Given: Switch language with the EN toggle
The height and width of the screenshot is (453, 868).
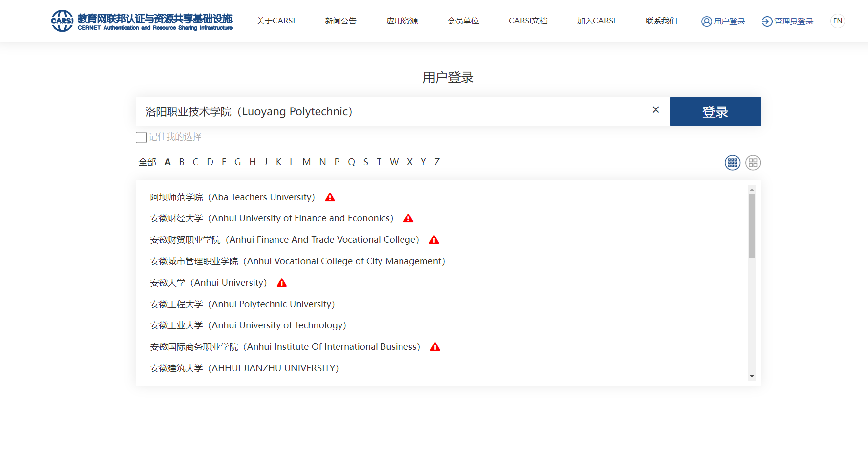Looking at the screenshot, I should (x=837, y=21).
